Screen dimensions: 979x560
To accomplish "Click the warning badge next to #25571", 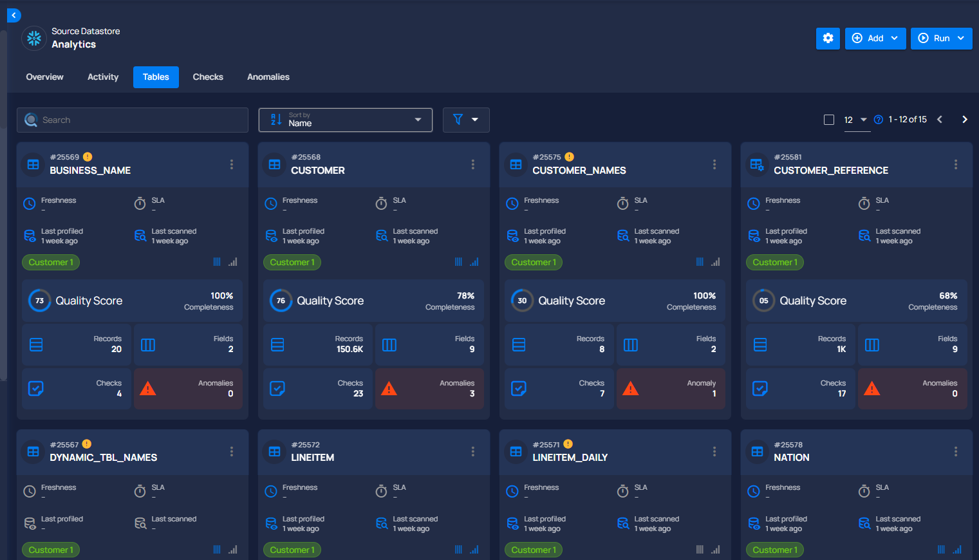I will click(568, 444).
